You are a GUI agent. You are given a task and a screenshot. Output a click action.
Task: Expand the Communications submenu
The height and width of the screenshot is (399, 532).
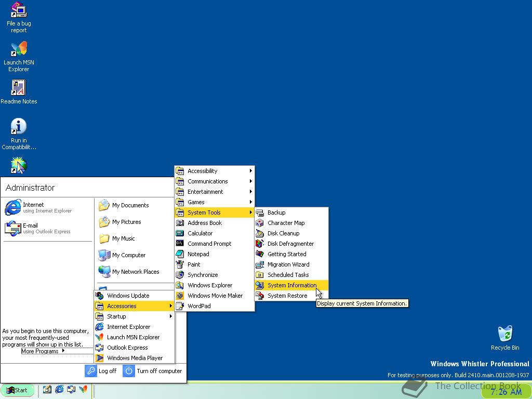pyautogui.click(x=215, y=181)
